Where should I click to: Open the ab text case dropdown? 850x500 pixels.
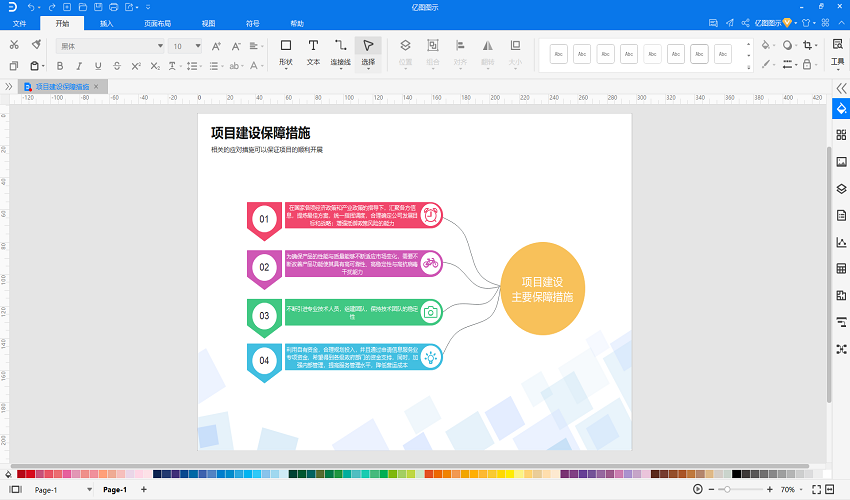[x=236, y=66]
